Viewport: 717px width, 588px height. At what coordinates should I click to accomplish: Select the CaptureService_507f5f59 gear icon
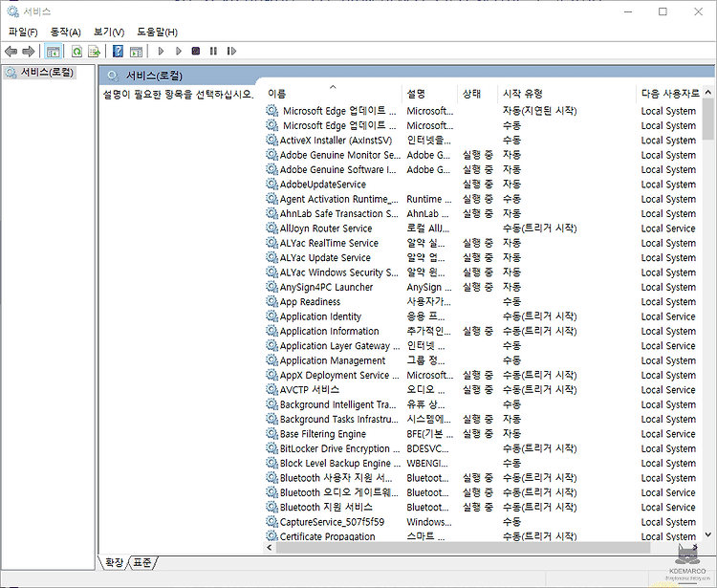click(272, 521)
